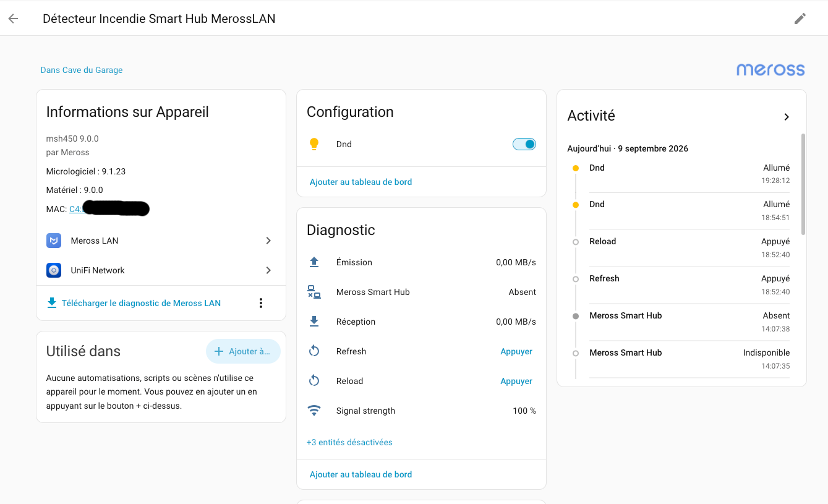Click the Micrologiciel : 9.1.23 text

pos(86,171)
